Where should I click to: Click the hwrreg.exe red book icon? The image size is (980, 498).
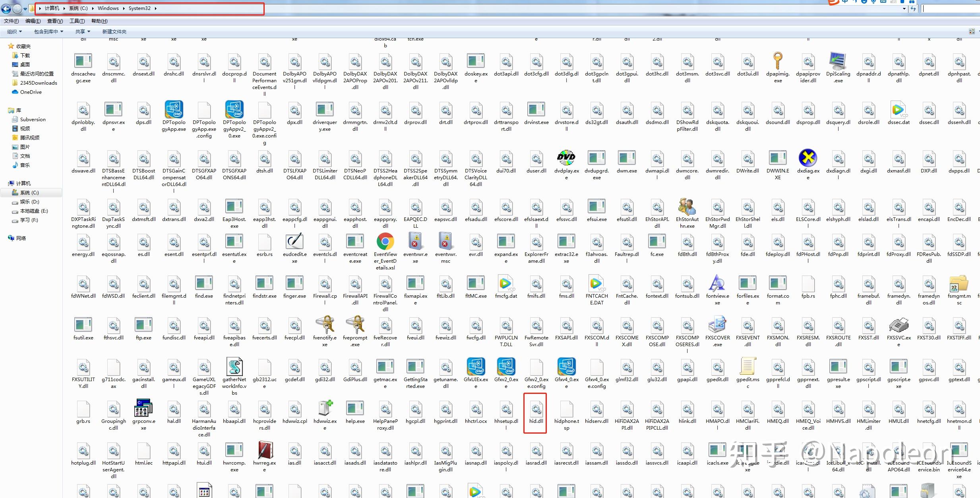pos(264,450)
